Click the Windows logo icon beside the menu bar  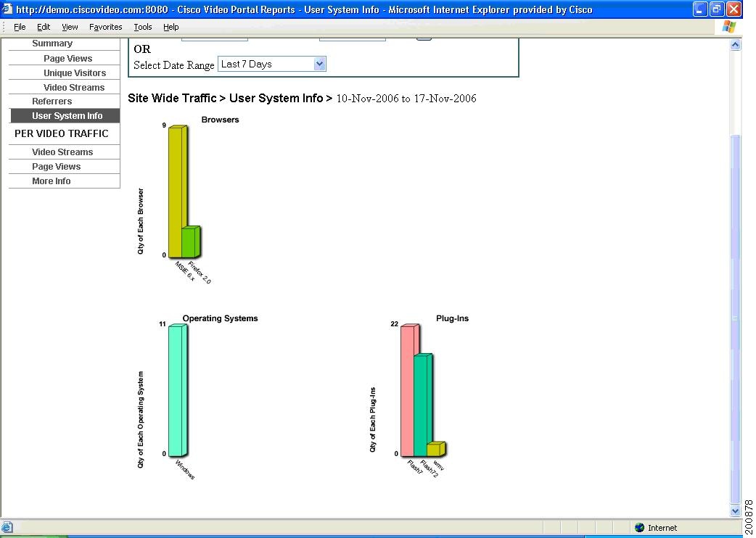728,27
